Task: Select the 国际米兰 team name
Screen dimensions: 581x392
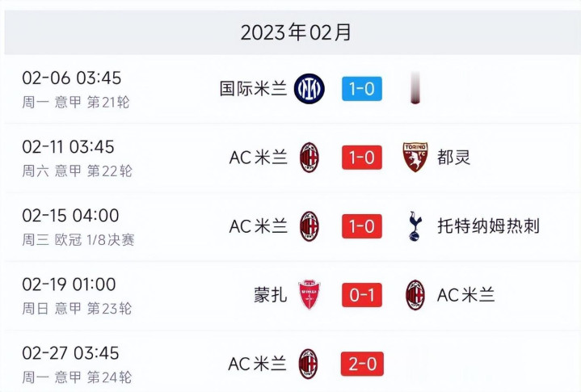Action: [254, 89]
